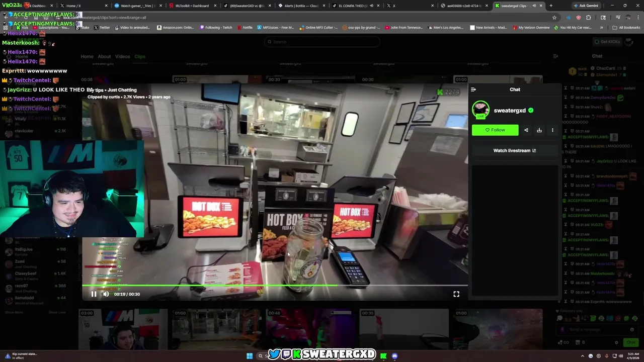Open a new browser tab
Image resolution: width=644 pixels, height=362 pixels.
(x=551, y=6)
